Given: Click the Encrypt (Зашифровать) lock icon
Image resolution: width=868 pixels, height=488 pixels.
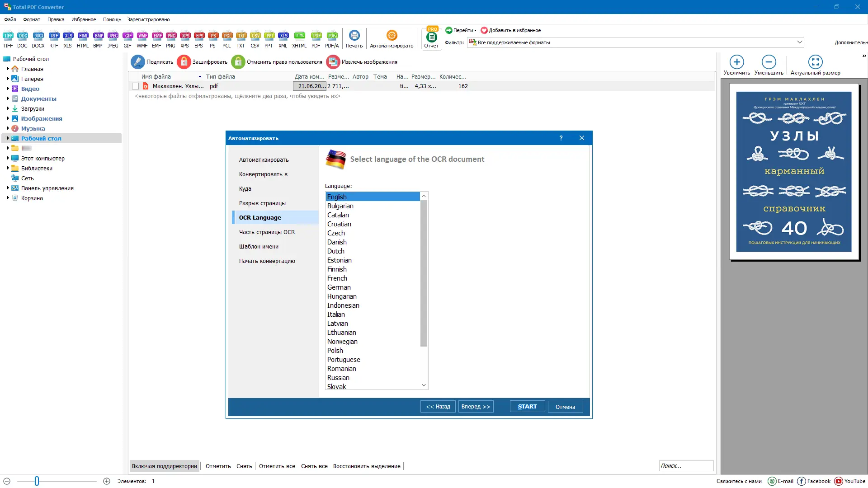Looking at the screenshot, I should pyautogui.click(x=184, y=62).
